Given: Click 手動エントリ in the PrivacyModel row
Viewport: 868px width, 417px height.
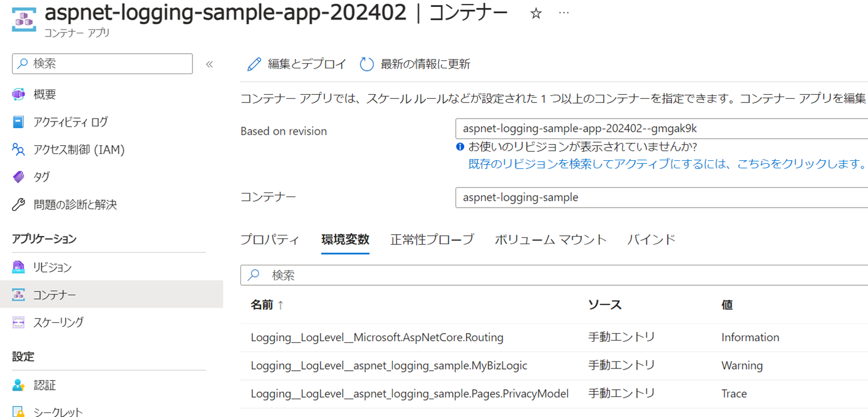Looking at the screenshot, I should coord(621,393).
